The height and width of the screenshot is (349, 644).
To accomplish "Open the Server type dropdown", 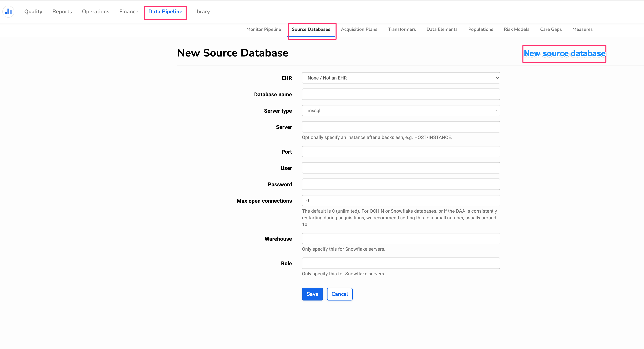I will [400, 110].
